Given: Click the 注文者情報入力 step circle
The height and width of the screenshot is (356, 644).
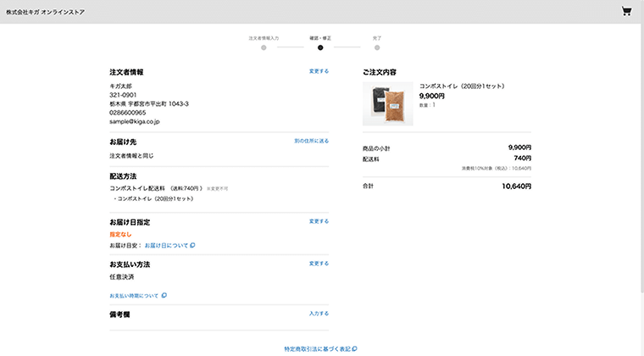Looking at the screenshot, I should click(264, 47).
